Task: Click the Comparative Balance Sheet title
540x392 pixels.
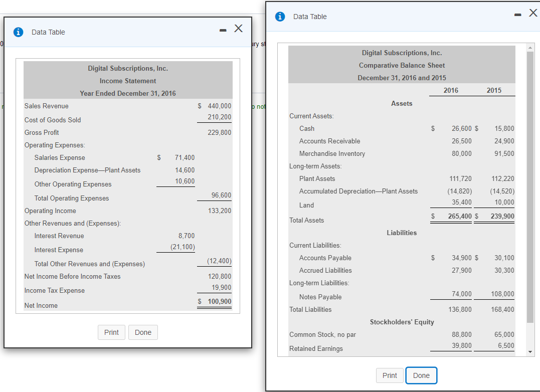Action: click(x=402, y=65)
